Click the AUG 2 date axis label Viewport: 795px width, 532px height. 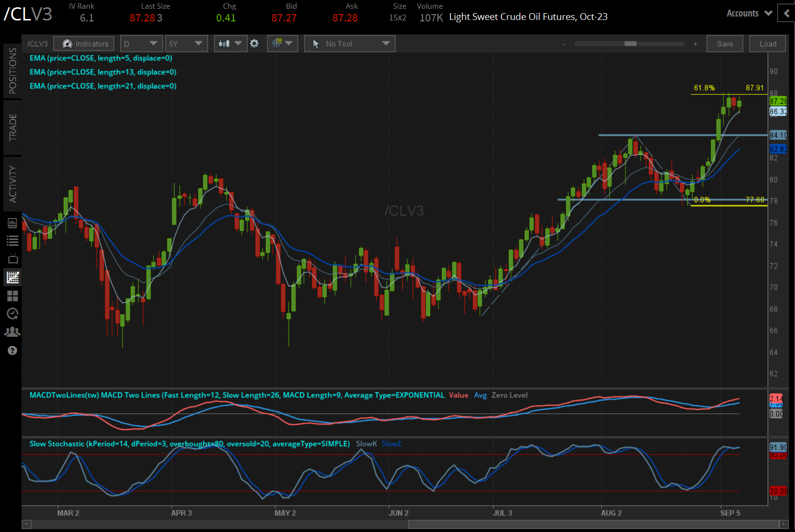click(611, 513)
